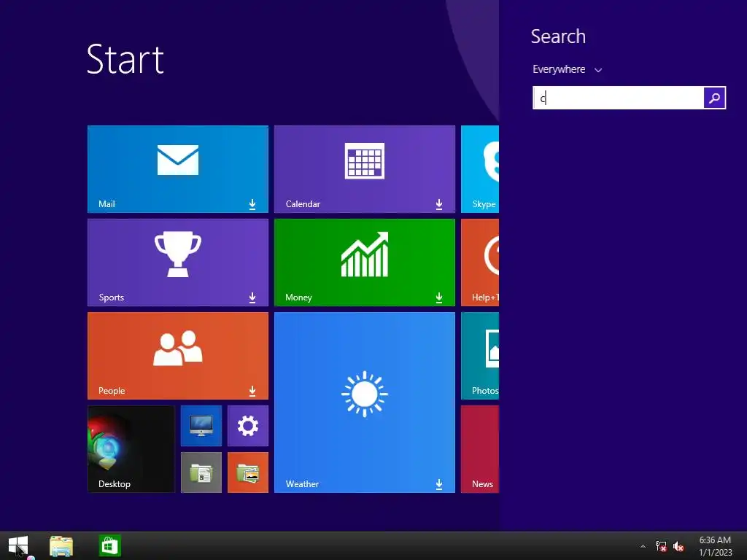Click the Sports tile download arrow
Screen dimensions: 747x560
252,297
